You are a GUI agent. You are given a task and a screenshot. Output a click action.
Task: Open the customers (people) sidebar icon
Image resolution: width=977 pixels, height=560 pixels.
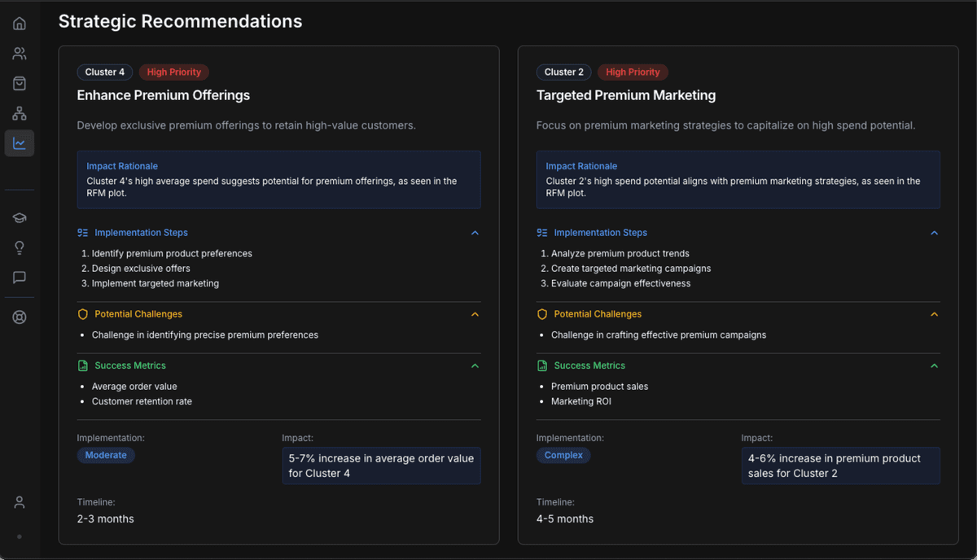20,54
